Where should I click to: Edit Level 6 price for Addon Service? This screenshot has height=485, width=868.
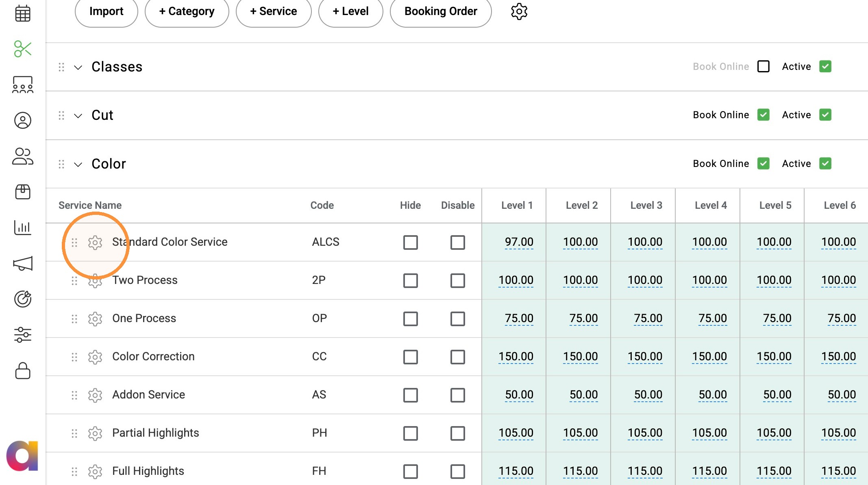click(x=842, y=395)
